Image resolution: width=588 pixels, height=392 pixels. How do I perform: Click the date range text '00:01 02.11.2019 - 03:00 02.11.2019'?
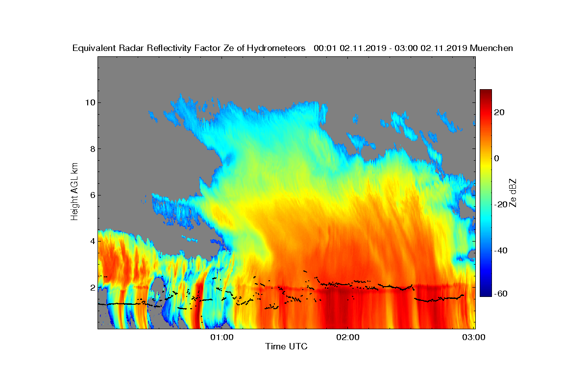(x=391, y=48)
